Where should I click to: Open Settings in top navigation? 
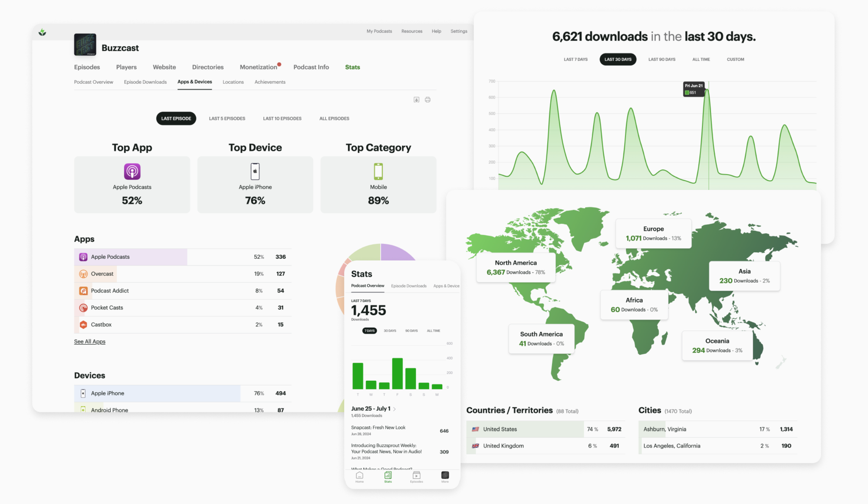(x=459, y=31)
